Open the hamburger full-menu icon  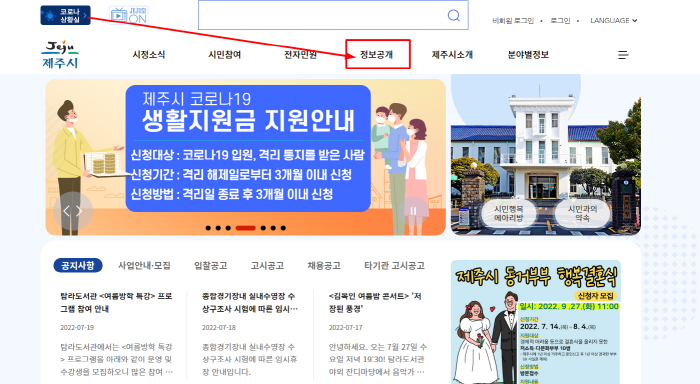(623, 55)
